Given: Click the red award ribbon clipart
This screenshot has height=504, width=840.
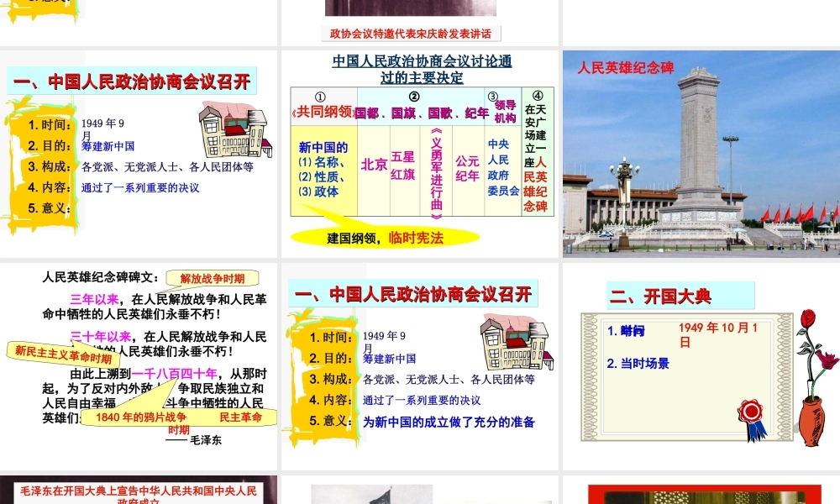Looking at the screenshot, I should click(x=751, y=420).
